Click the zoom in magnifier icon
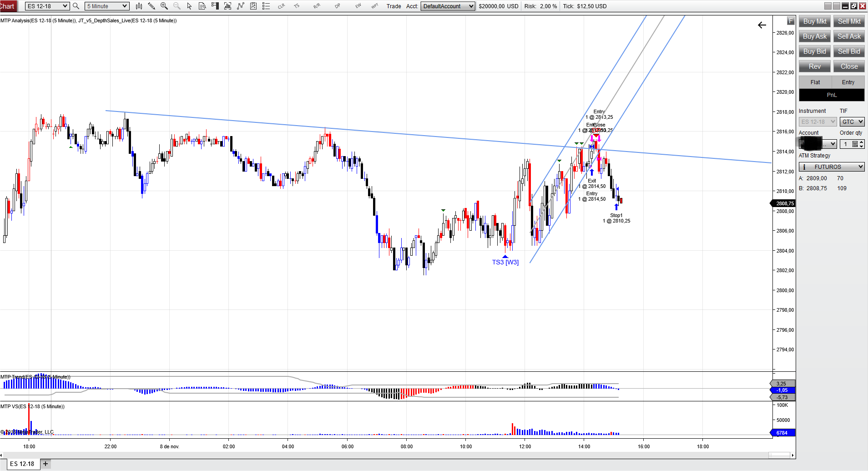This screenshot has width=868, height=471. tap(164, 6)
